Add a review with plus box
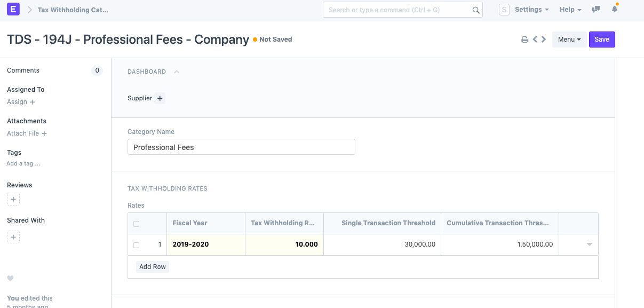Screen dimensions: 644x308 click(13, 199)
